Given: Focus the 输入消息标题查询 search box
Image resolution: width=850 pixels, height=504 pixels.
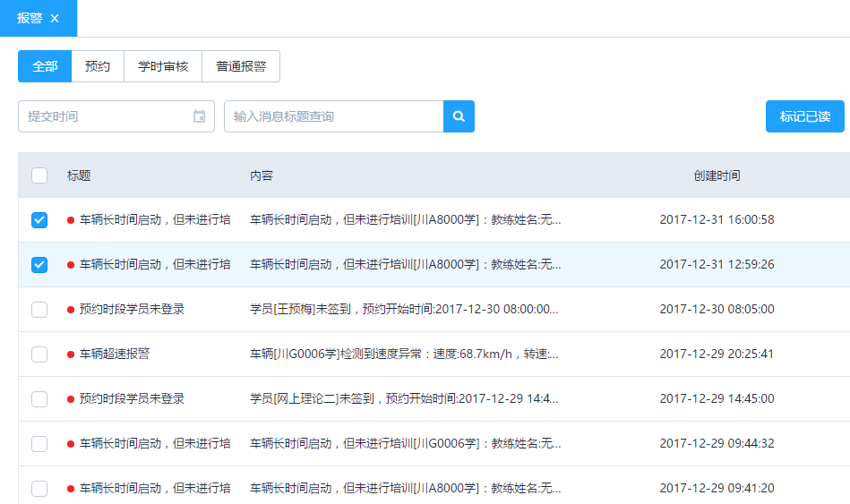Looking at the screenshot, I should click(x=333, y=116).
